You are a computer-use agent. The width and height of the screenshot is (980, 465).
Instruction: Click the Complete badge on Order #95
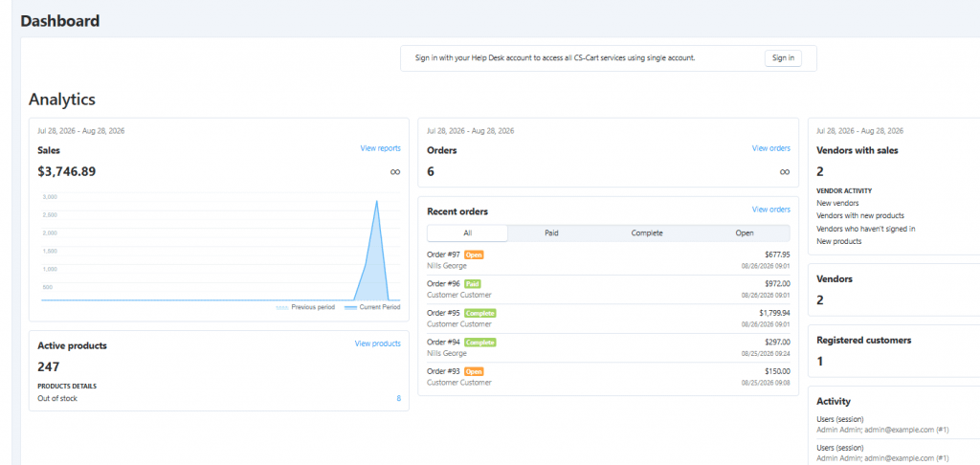point(480,313)
